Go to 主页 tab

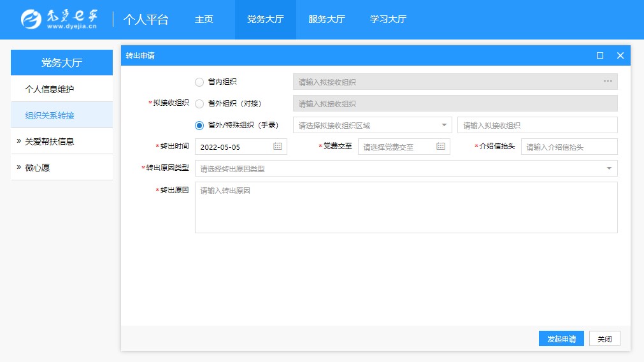pyautogui.click(x=204, y=19)
